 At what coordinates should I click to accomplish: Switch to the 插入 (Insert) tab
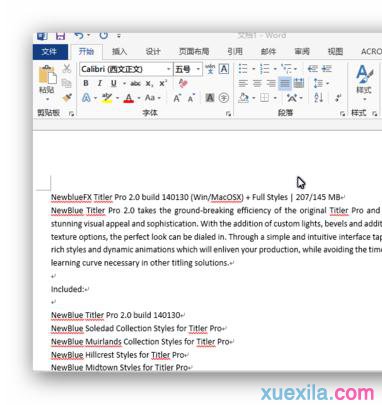[119, 52]
